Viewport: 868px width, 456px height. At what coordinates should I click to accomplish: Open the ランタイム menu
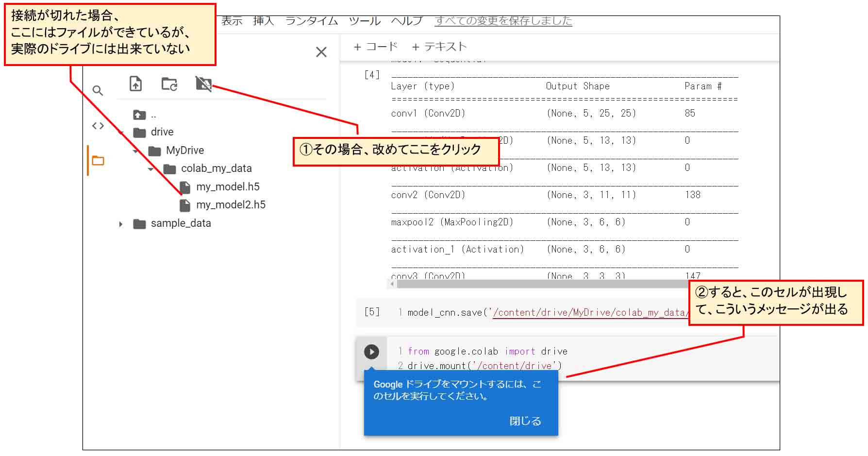pos(311,21)
